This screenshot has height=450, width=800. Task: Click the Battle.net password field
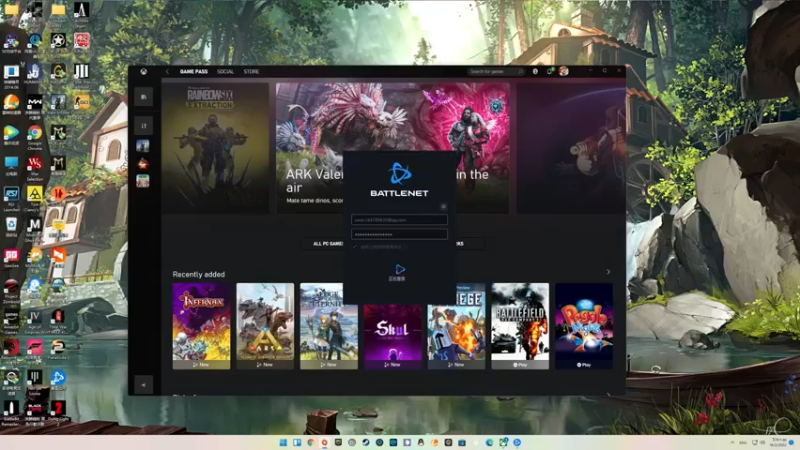pos(399,234)
